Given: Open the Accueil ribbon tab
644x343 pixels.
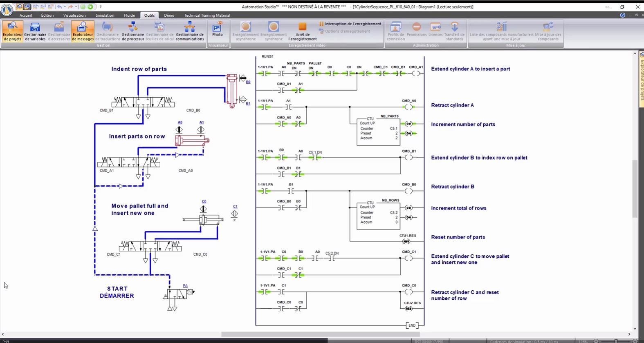Looking at the screenshot, I should pyautogui.click(x=25, y=15).
